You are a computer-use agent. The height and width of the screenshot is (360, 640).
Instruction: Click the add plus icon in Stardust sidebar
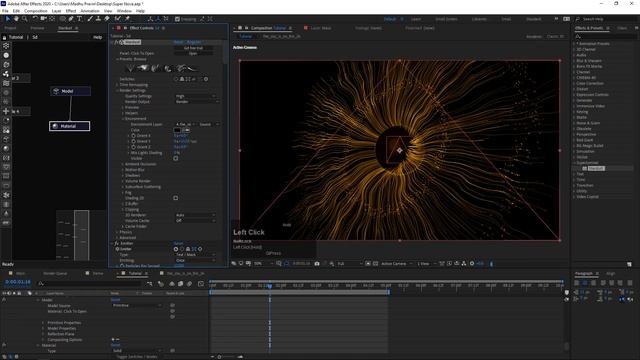coord(6,111)
